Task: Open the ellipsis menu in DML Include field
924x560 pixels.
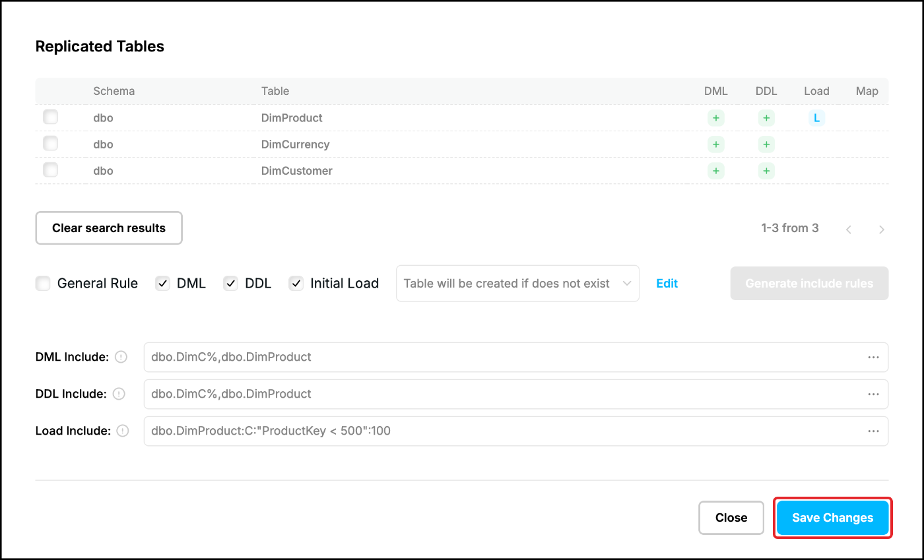Action: point(873,357)
